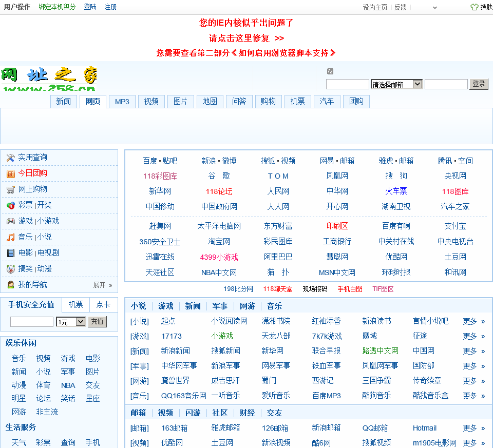The image size is (493, 448).
Task: Click the 实用查询 tools icon
Action: tap(10, 158)
